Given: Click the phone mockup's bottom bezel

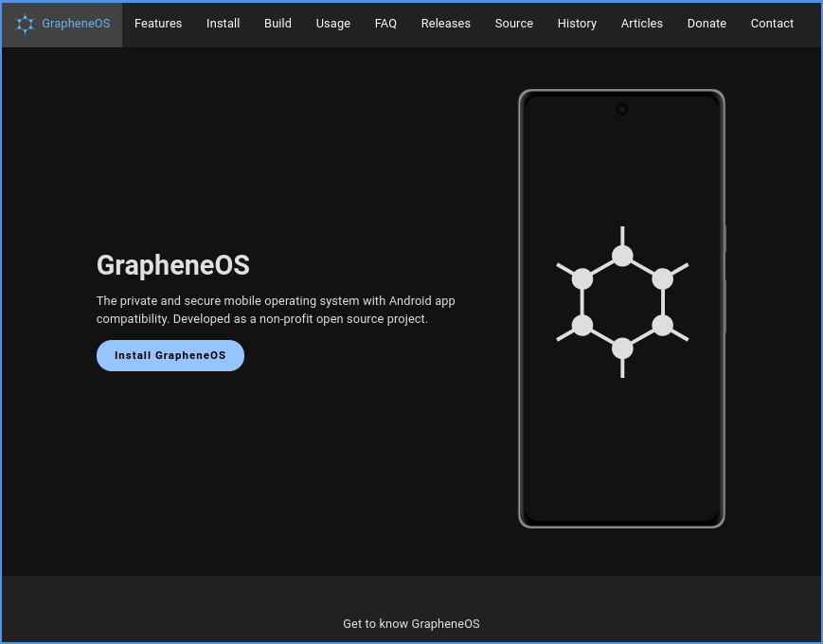Looking at the screenshot, I should pyautogui.click(x=621, y=523).
